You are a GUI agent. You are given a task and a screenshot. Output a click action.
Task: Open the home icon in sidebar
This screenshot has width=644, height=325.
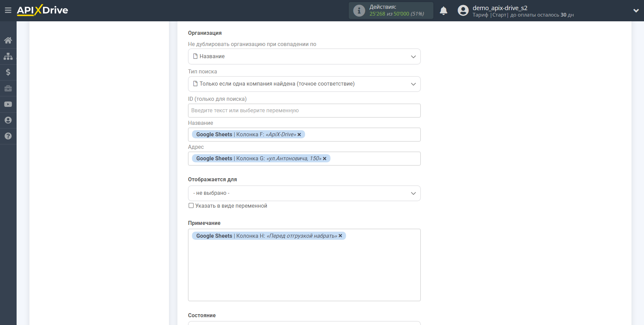8,40
